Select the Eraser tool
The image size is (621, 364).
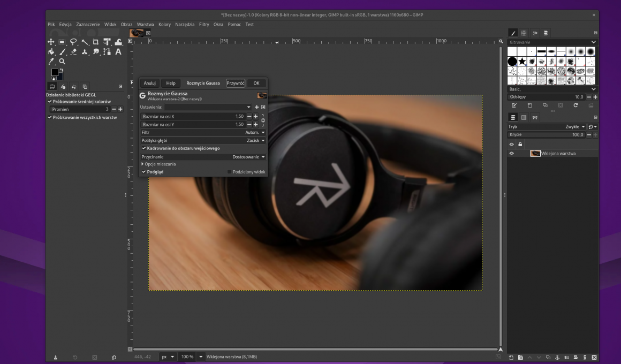pos(73,52)
